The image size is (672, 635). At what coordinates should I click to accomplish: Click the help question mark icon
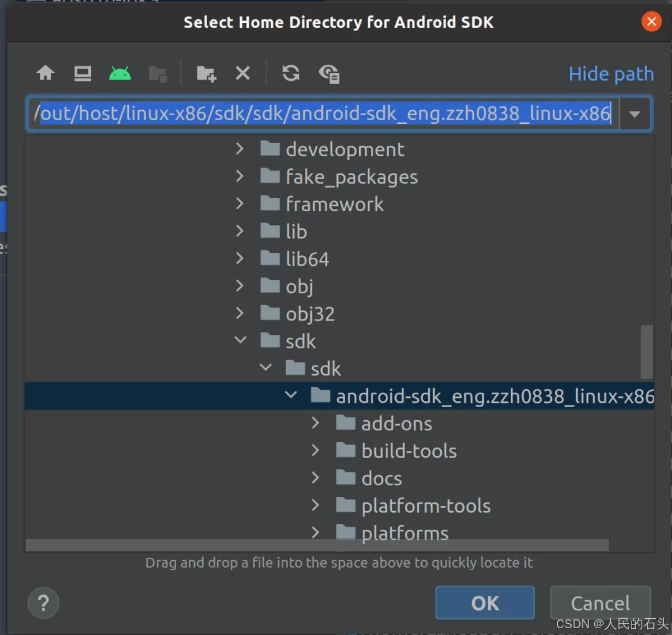[43, 603]
